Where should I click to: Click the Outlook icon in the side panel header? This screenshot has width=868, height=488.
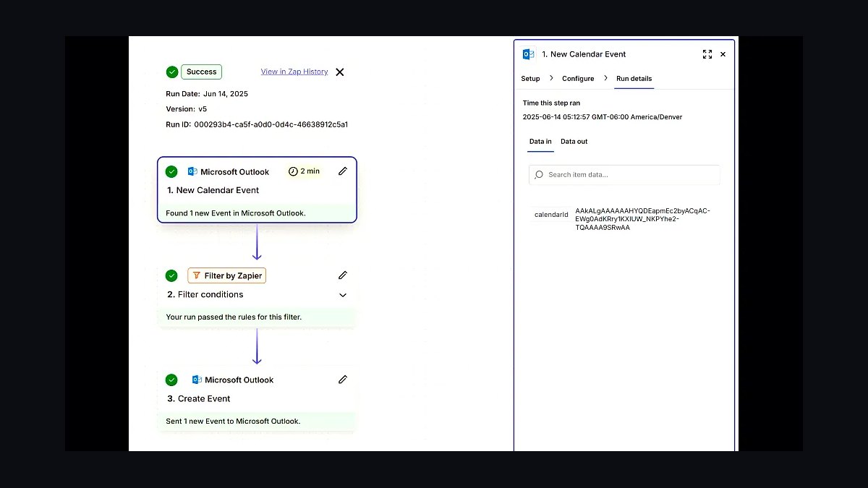click(529, 54)
